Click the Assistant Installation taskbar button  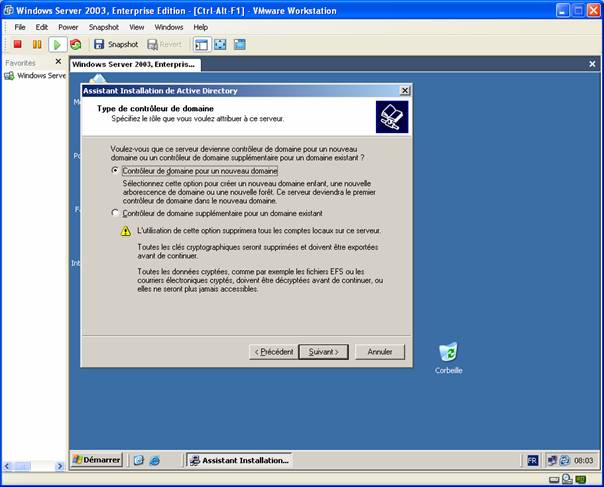[x=239, y=460]
